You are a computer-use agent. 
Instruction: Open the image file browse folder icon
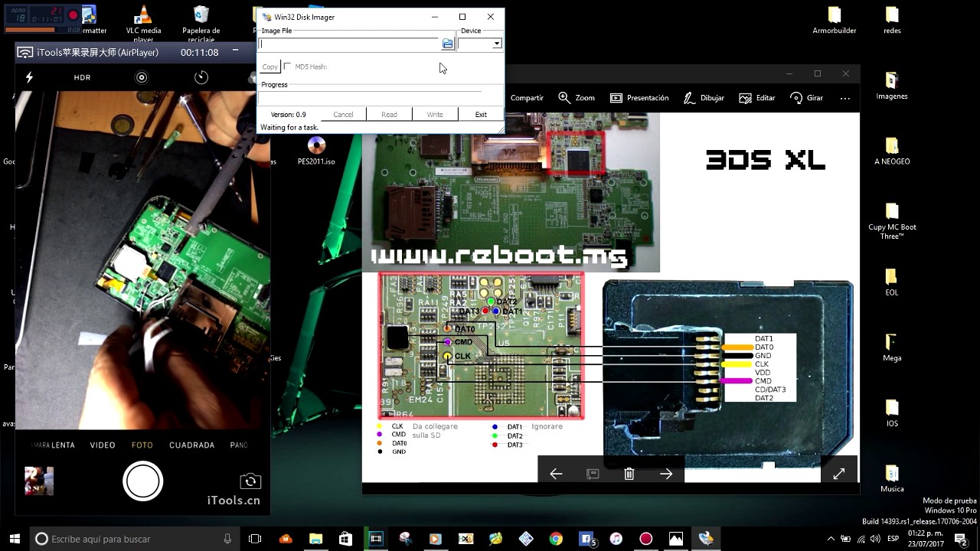pyautogui.click(x=448, y=44)
